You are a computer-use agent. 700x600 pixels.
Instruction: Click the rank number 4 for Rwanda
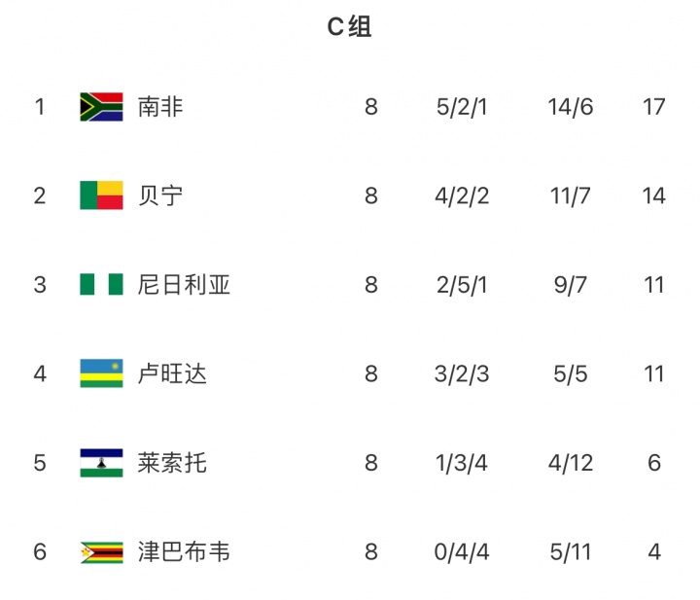(x=40, y=373)
